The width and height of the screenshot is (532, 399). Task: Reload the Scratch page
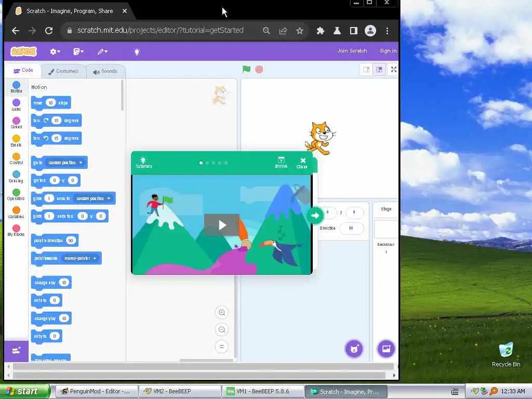(x=49, y=31)
